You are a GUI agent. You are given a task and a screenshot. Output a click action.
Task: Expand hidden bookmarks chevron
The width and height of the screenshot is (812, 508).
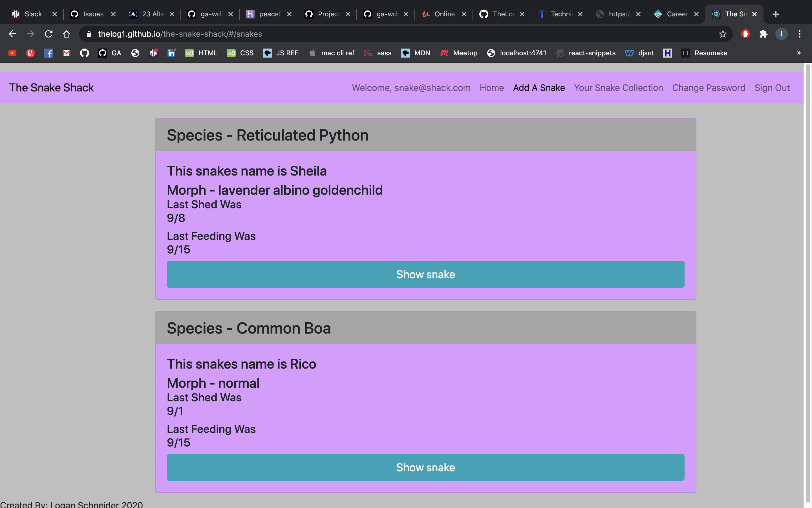click(799, 53)
